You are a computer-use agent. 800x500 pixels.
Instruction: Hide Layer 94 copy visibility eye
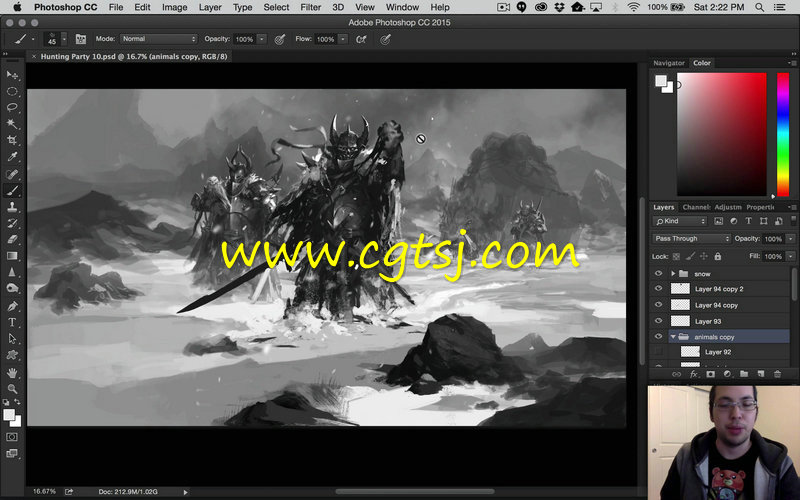(658, 305)
